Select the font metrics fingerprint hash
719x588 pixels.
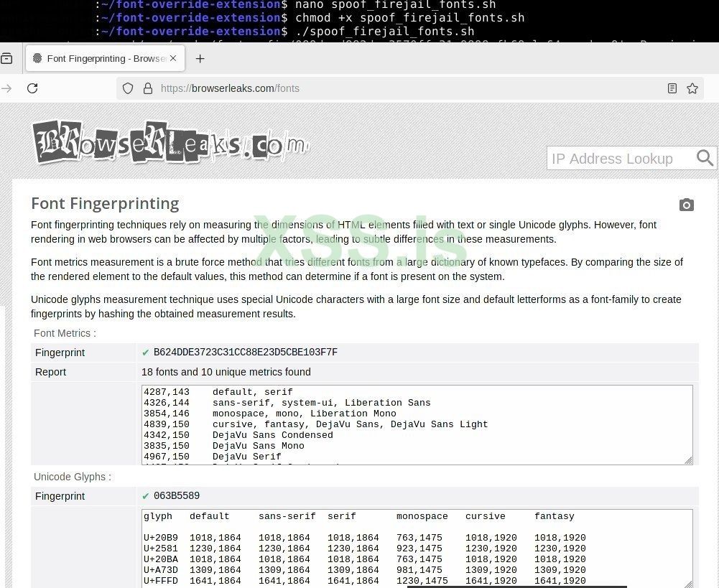coord(246,352)
